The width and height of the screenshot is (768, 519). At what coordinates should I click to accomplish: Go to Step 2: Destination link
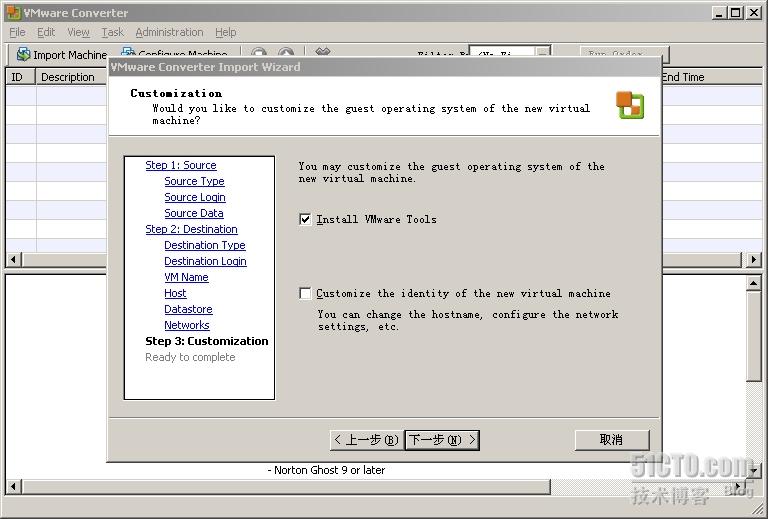(x=192, y=229)
